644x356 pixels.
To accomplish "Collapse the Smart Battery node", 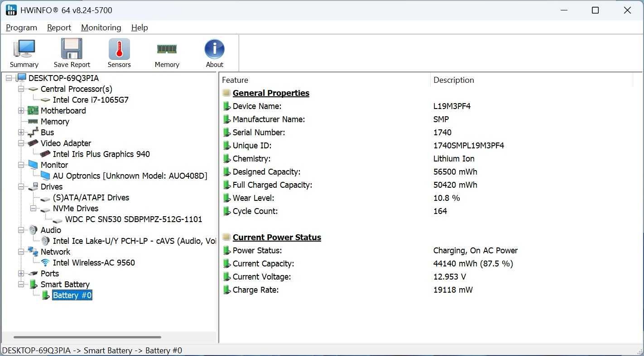I will click(21, 285).
